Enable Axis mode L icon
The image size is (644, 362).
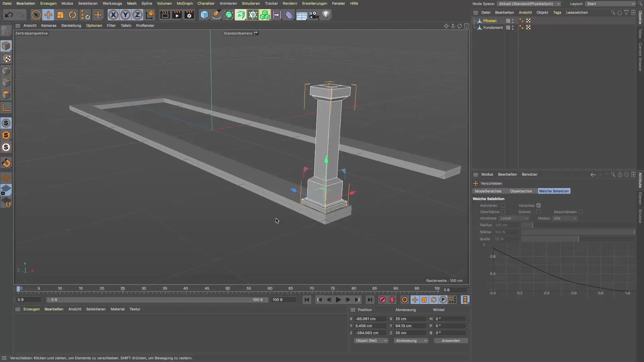pyautogui.click(x=6, y=107)
